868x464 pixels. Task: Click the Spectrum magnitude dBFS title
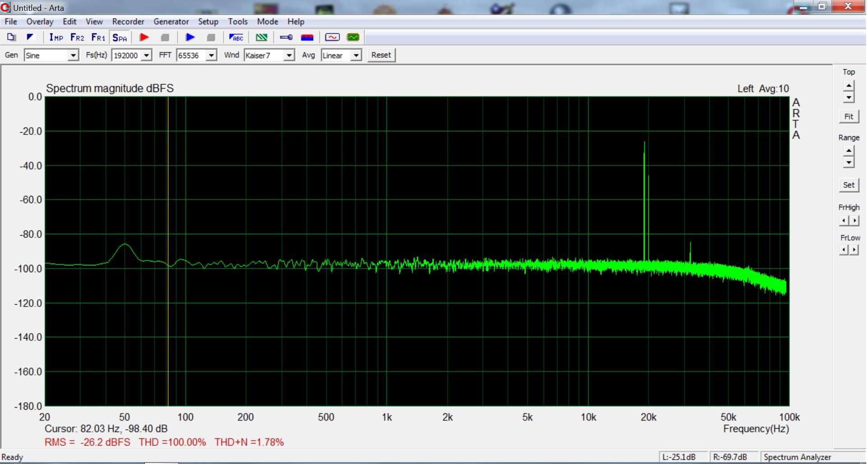point(110,88)
